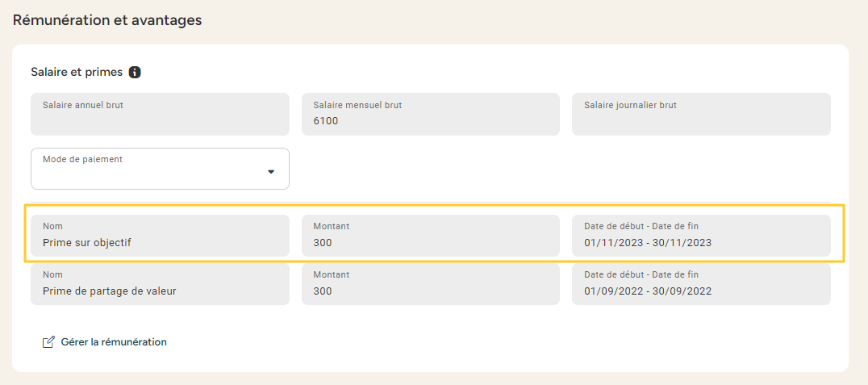
Task: Click the 01/09/2022 - 30/09/2022 date field
Action: (701, 284)
